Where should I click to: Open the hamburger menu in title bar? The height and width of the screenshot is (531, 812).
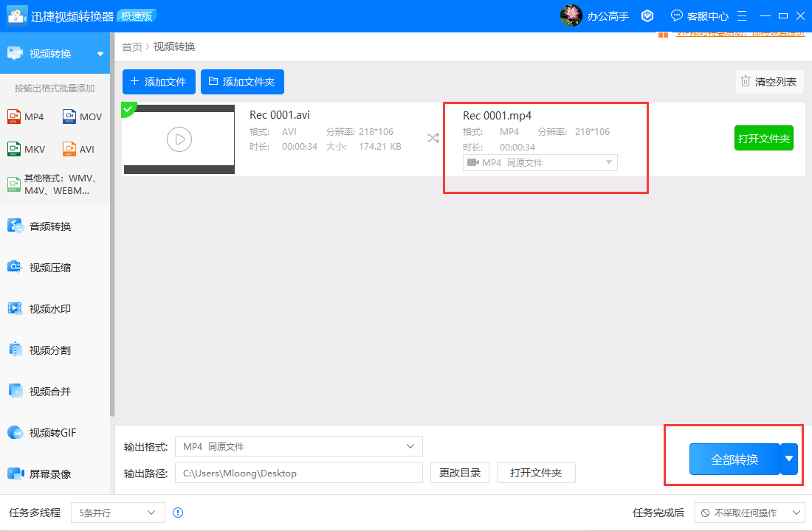click(742, 15)
